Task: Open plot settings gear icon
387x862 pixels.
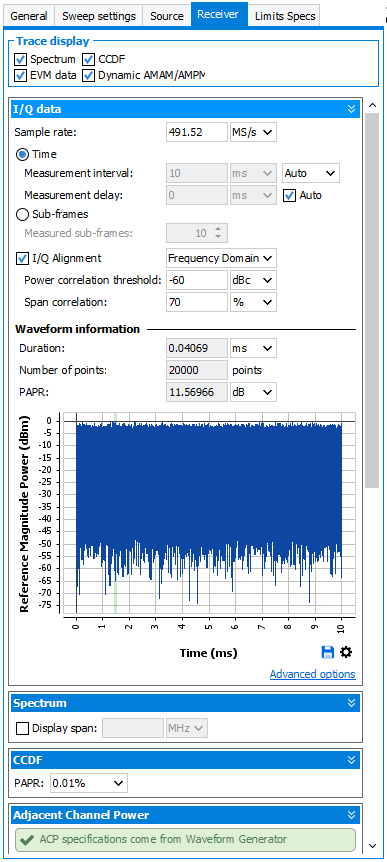Action: pyautogui.click(x=346, y=653)
